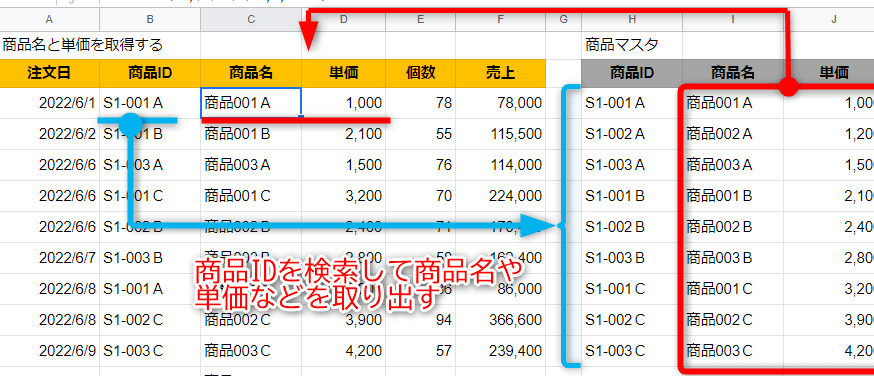The width and height of the screenshot is (874, 376).
Task: Click the cell '商品名と単価を取得する'
Action: [83, 45]
